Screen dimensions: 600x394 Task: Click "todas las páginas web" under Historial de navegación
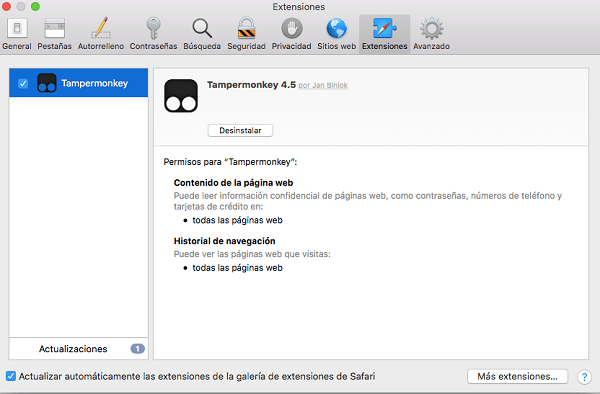237,268
